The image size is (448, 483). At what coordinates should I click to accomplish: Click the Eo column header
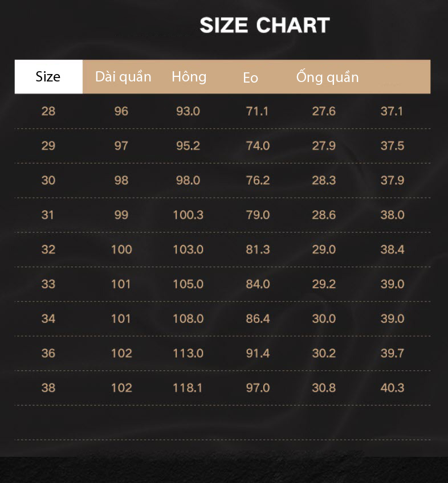[x=250, y=77]
